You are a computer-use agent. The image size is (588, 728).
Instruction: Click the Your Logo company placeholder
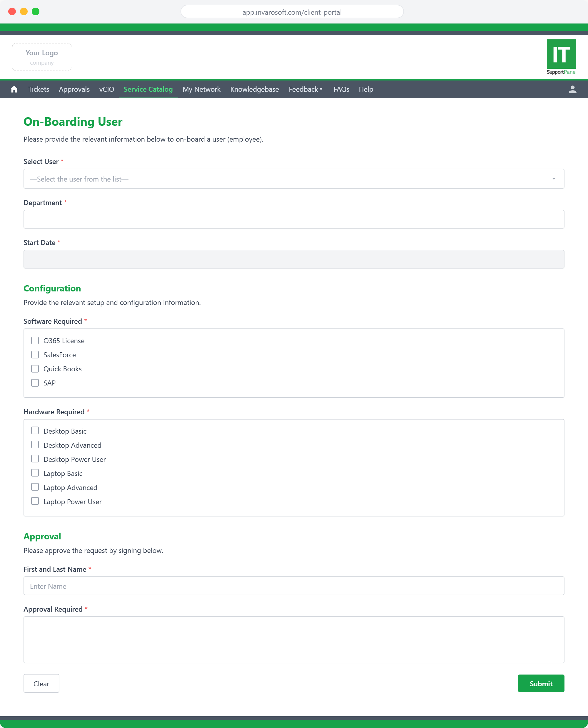(42, 57)
